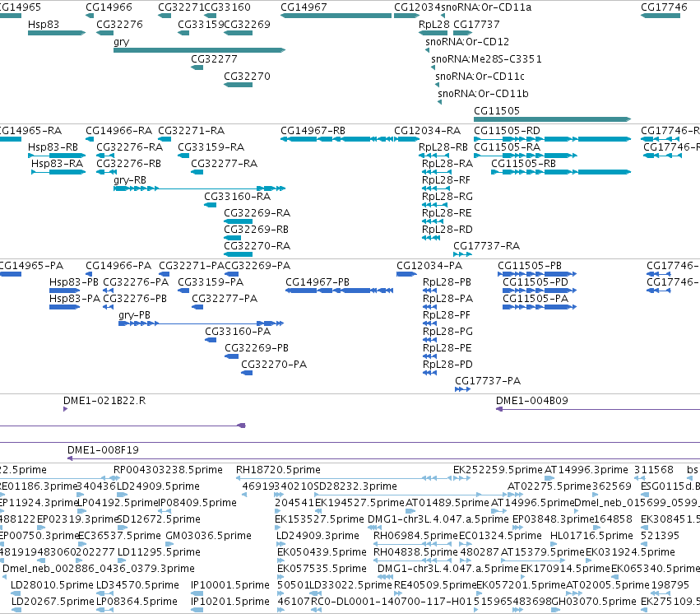
Task: Select protein RpL28-PE label
Action: click(x=447, y=348)
